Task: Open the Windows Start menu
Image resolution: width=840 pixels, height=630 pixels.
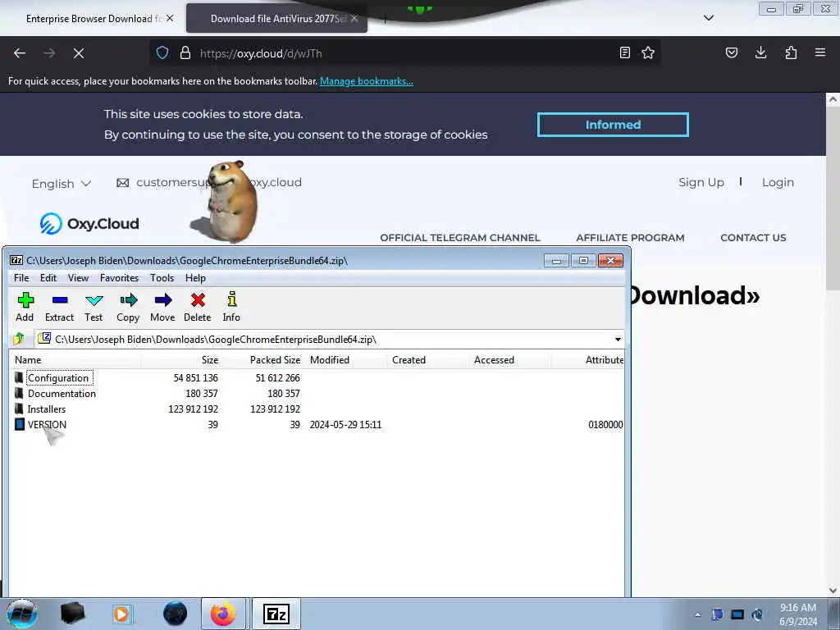Action: tap(22, 614)
